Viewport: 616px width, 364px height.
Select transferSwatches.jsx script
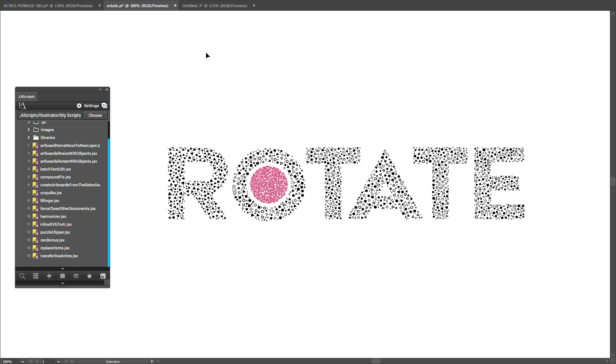[62, 256]
